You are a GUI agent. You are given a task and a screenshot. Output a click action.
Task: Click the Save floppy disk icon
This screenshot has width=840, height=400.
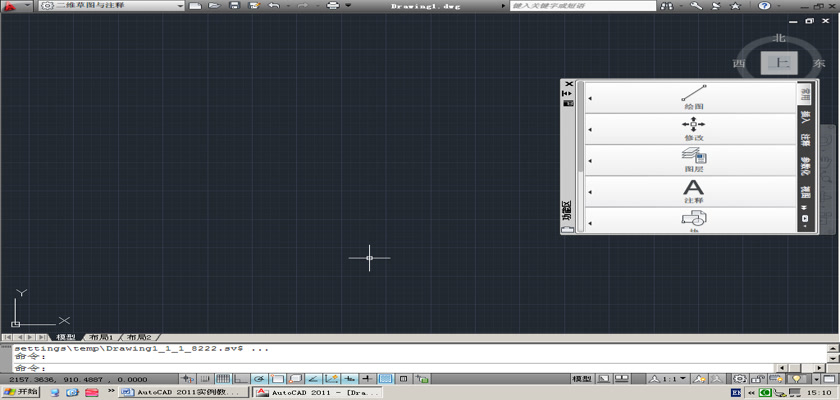(234, 6)
